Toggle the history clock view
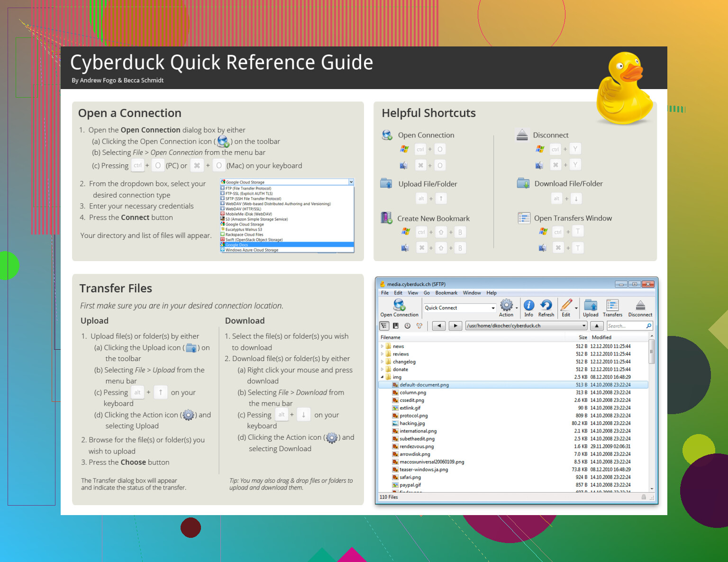 (x=407, y=326)
